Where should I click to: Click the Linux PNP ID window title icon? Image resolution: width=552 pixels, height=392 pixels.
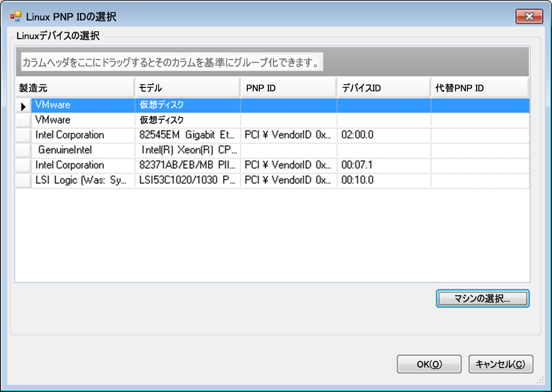(15, 17)
